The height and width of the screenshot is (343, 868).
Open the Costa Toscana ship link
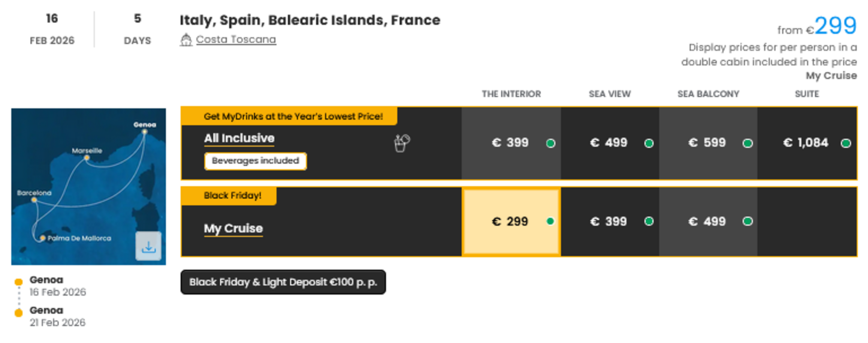pos(236,39)
